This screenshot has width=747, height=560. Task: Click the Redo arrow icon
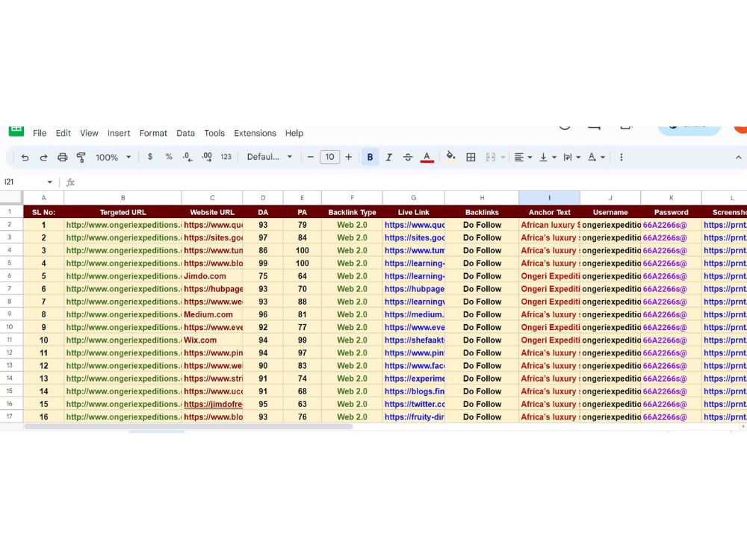[43, 157]
